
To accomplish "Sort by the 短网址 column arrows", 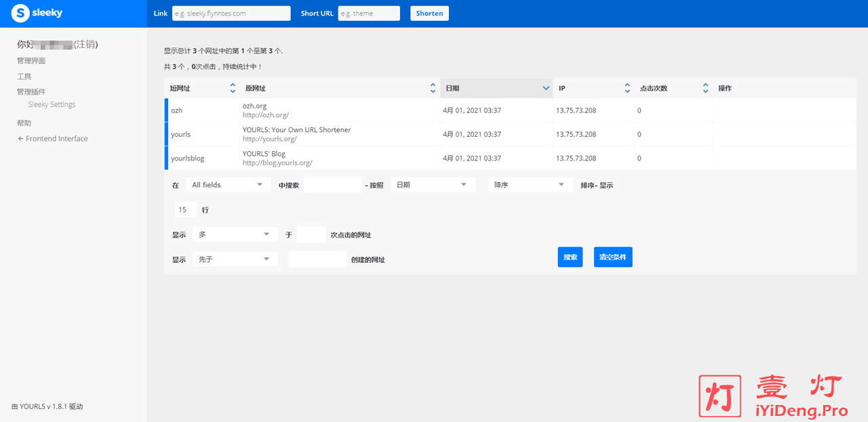I will coord(233,88).
